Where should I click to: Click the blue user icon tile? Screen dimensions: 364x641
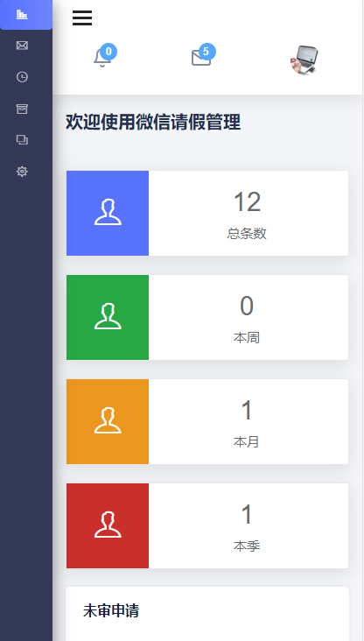click(x=108, y=213)
